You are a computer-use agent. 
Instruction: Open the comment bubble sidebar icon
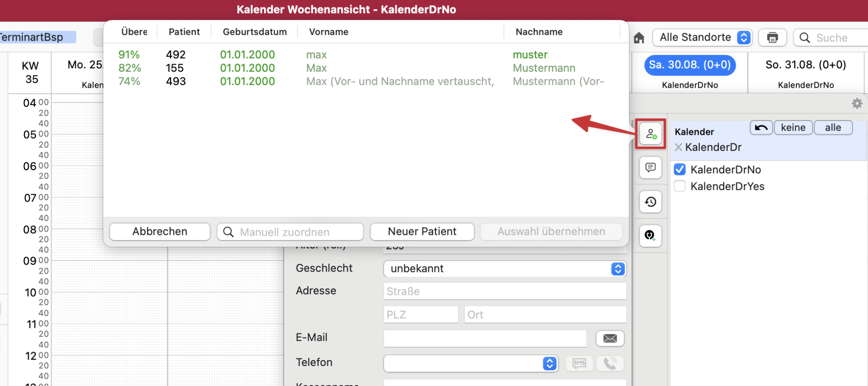pos(651,168)
